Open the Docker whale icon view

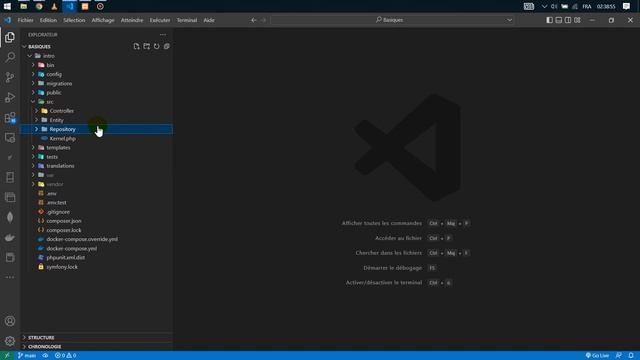pos(10,238)
